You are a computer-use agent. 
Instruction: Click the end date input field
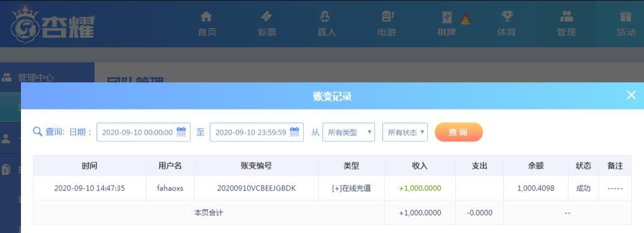256,132
